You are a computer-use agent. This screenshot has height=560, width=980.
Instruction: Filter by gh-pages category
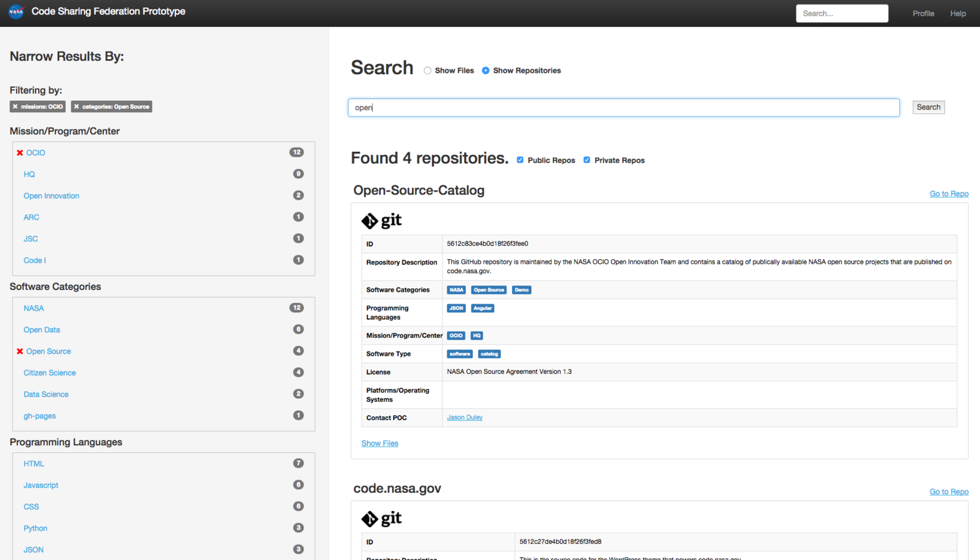click(x=40, y=416)
